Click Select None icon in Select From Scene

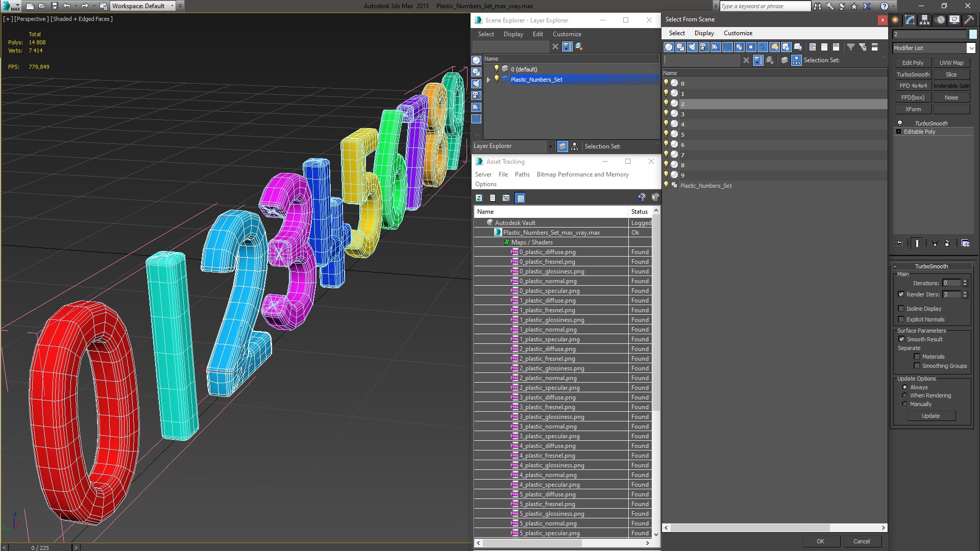point(824,47)
